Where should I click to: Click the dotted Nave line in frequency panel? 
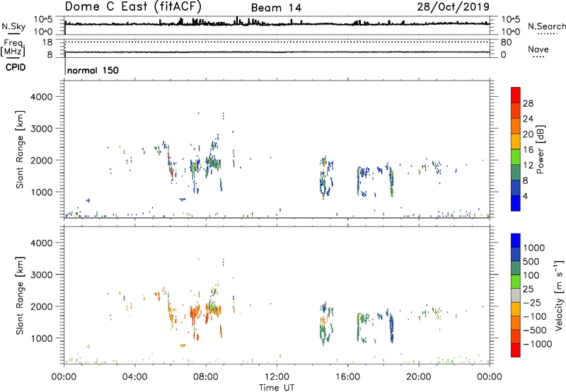(x=277, y=42)
